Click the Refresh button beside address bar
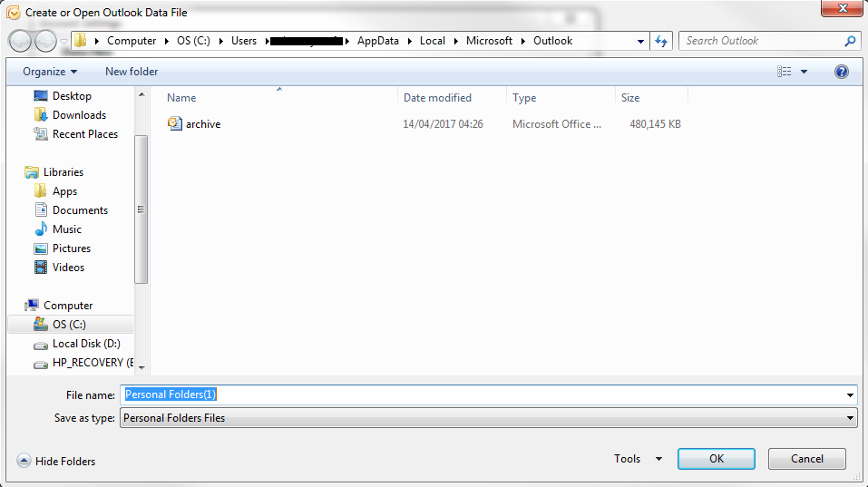This screenshot has height=487, width=868. tap(661, 41)
